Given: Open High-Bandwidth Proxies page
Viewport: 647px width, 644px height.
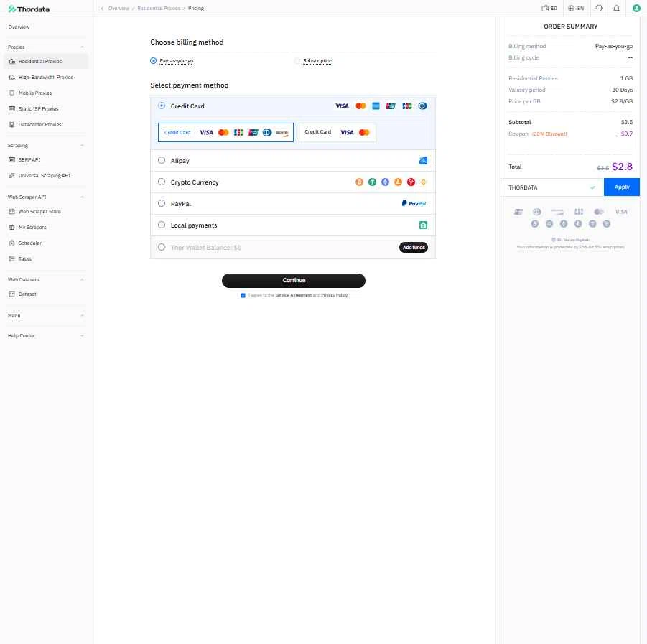Looking at the screenshot, I should click(46, 77).
